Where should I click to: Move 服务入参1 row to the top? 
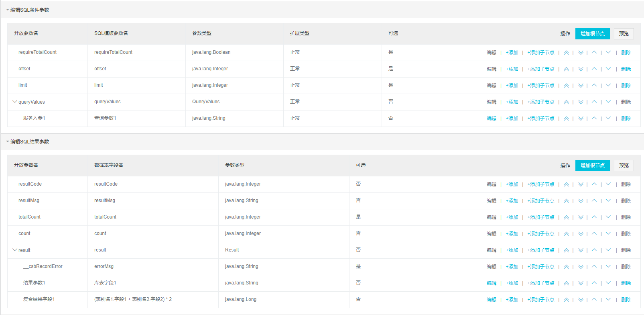tap(566, 119)
